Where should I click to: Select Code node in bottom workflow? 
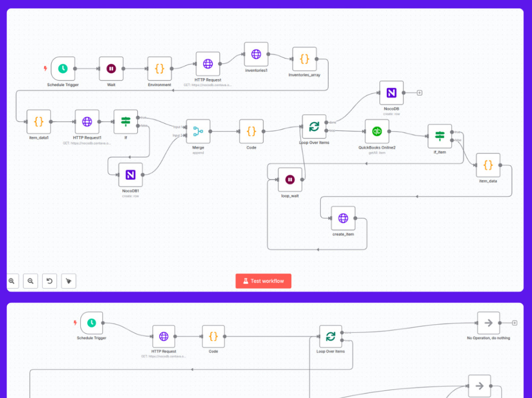click(x=213, y=336)
